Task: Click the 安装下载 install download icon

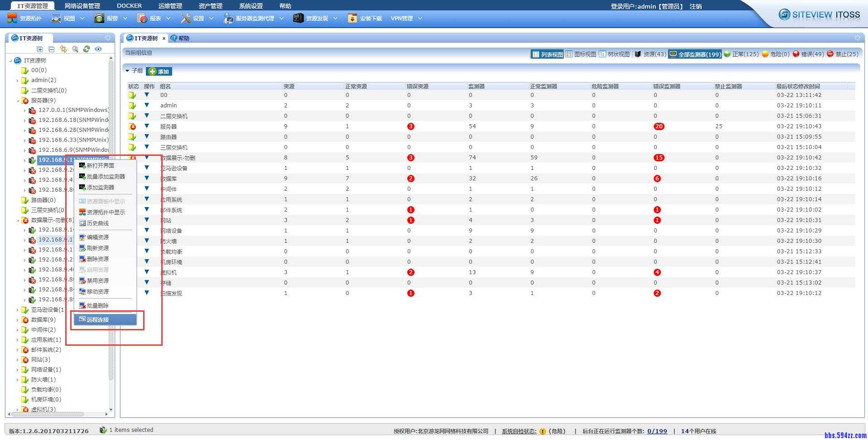Action: tap(353, 18)
